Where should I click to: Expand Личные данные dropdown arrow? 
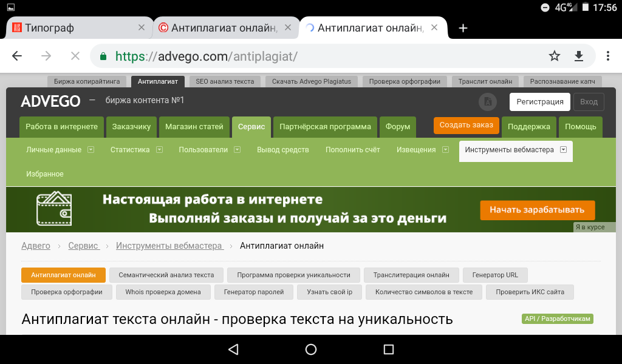click(91, 149)
